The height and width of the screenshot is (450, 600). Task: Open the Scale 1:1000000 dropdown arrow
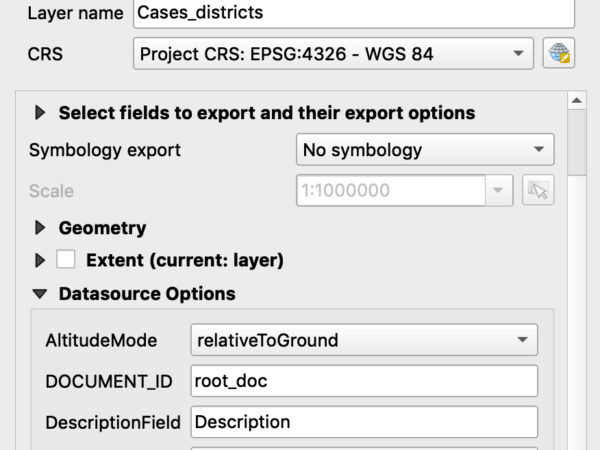[x=498, y=190]
